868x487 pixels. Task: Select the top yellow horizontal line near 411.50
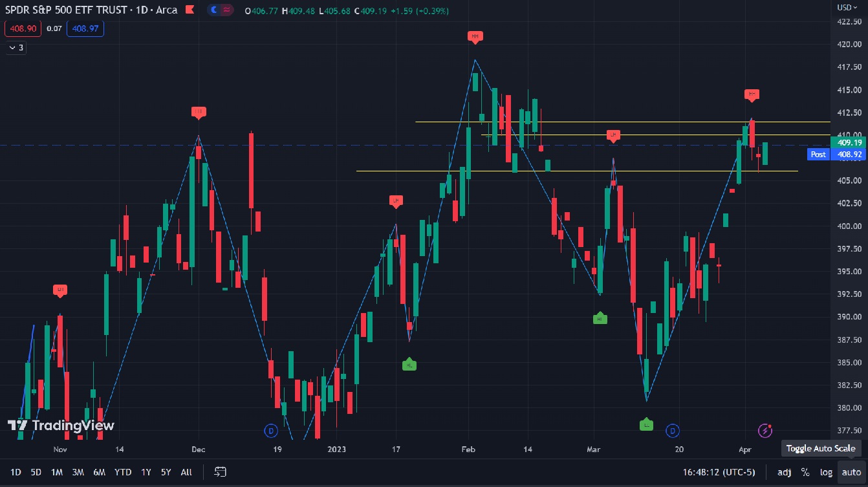tap(622, 122)
